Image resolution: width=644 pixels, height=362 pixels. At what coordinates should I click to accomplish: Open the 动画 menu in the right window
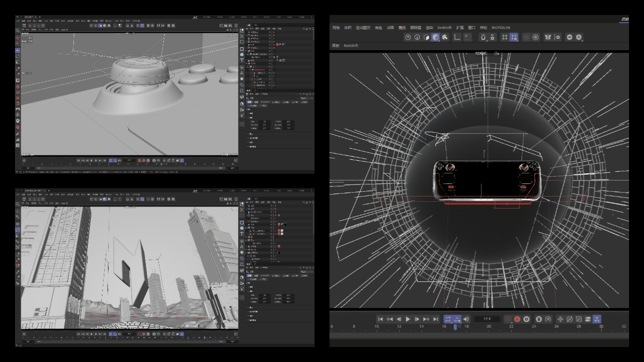click(x=390, y=28)
